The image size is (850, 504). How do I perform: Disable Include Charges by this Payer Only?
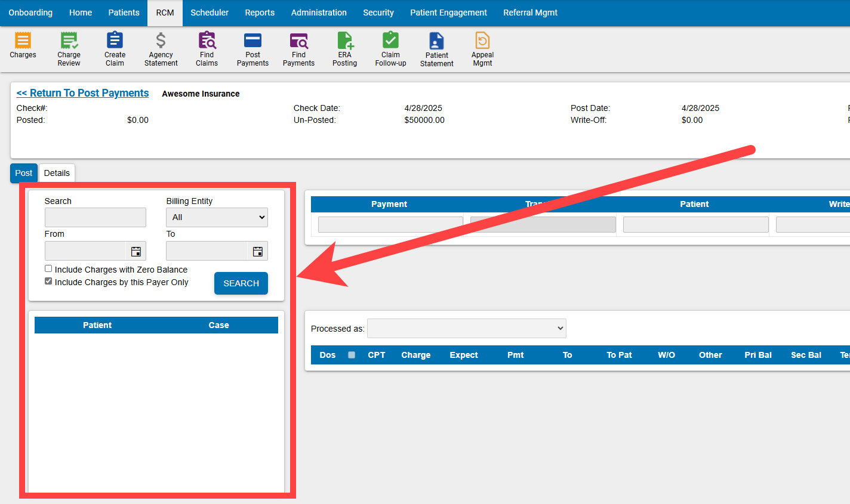[x=48, y=281]
